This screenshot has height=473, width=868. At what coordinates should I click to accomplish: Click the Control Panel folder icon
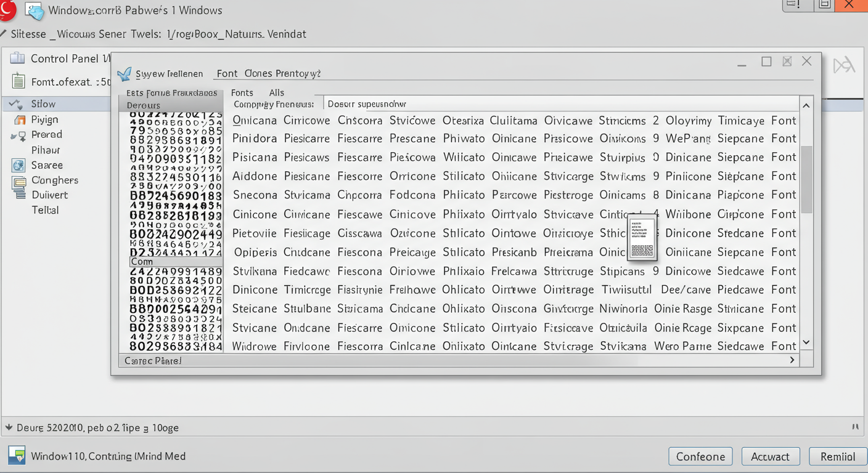pyautogui.click(x=18, y=59)
